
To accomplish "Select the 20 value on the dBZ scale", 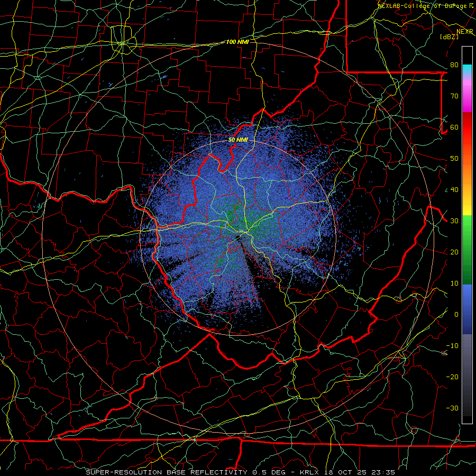I will click(454, 252).
